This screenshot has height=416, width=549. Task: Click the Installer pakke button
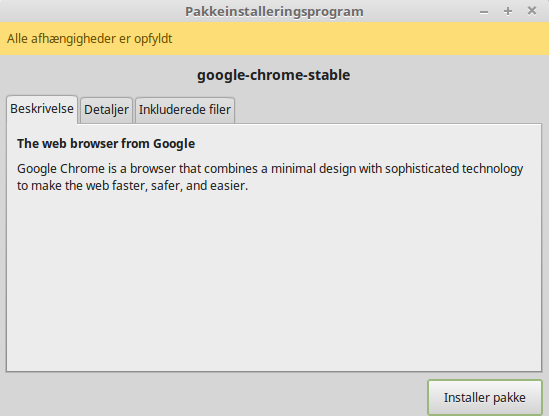[485, 397]
